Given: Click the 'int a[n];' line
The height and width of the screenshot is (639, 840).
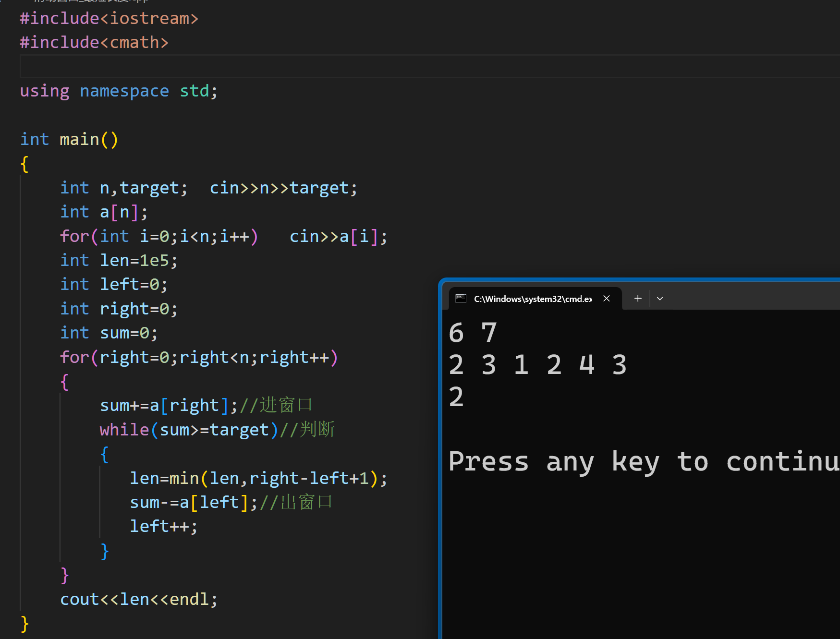Looking at the screenshot, I should (104, 212).
